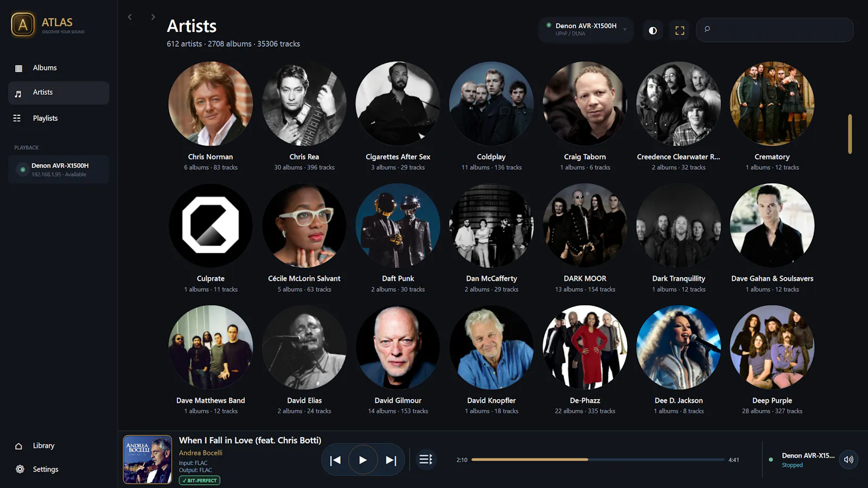Screen dimensions: 868x488
Task: Open the Library home icon
Action: (18, 446)
